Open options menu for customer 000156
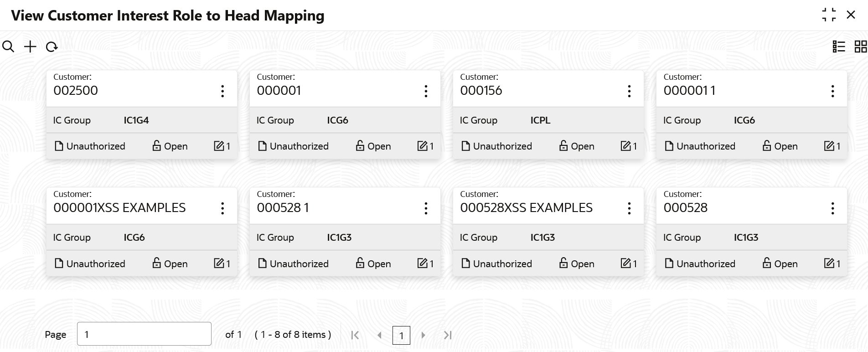The height and width of the screenshot is (352, 868). 629,91
